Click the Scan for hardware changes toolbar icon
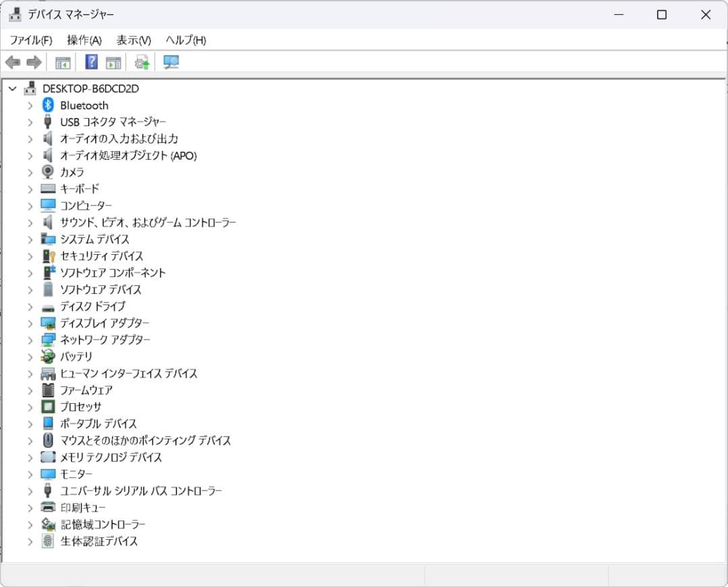Image resolution: width=728 pixels, height=587 pixels. [171, 62]
